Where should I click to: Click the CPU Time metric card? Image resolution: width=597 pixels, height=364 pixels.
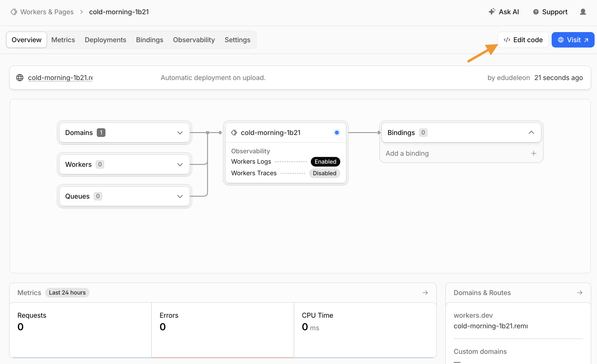365,330
